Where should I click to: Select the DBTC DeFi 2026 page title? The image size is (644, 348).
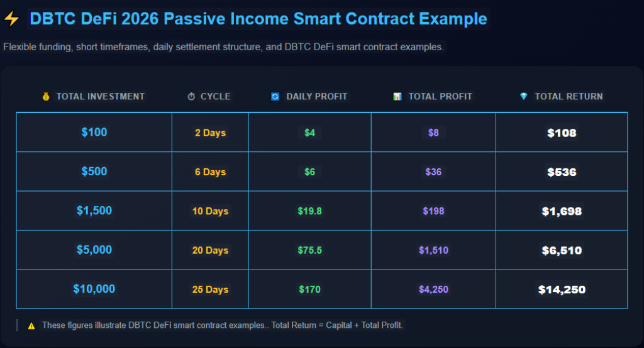(258, 19)
